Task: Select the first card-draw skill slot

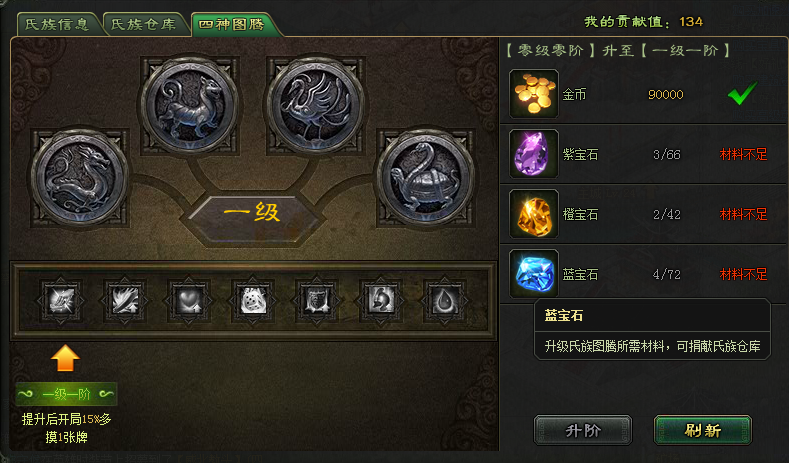Action: coord(61,301)
